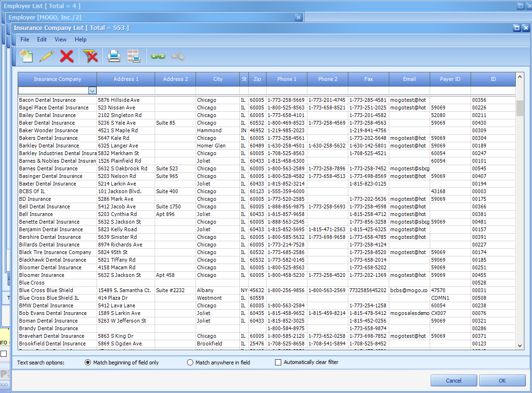Click the Insurance Company filter input field
532x393 pixels.
[54, 90]
